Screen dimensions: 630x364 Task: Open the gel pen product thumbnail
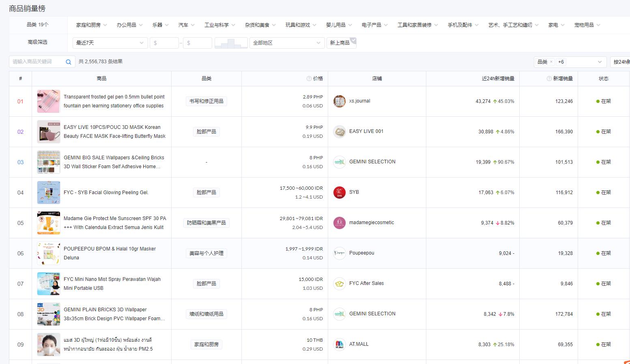point(49,101)
